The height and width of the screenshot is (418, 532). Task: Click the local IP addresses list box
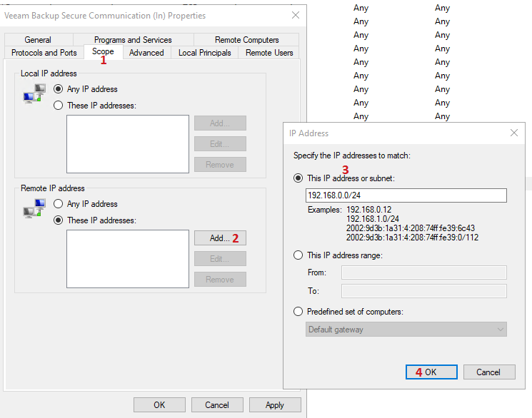pyautogui.click(x=128, y=144)
